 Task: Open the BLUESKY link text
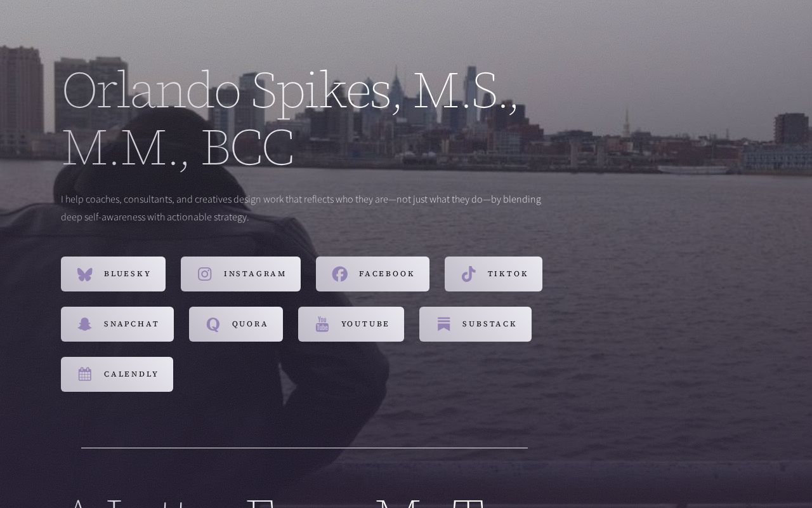128,274
